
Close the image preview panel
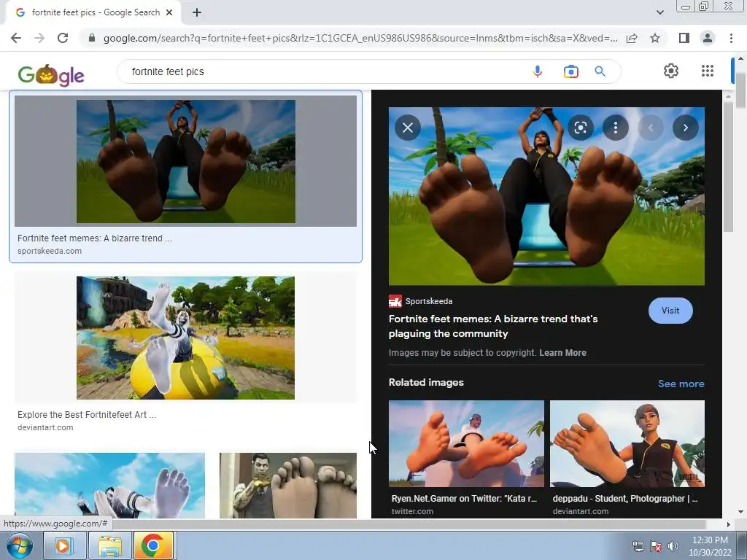click(x=408, y=128)
